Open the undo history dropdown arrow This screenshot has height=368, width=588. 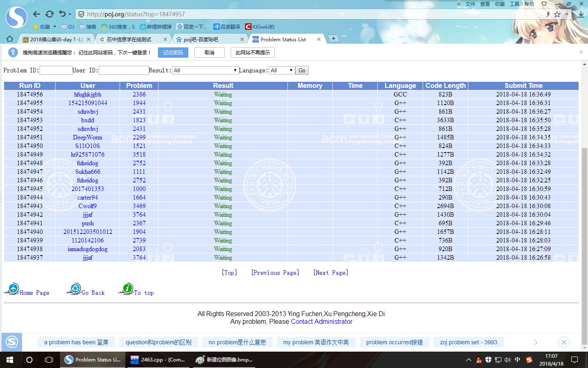pyautogui.click(x=70, y=14)
